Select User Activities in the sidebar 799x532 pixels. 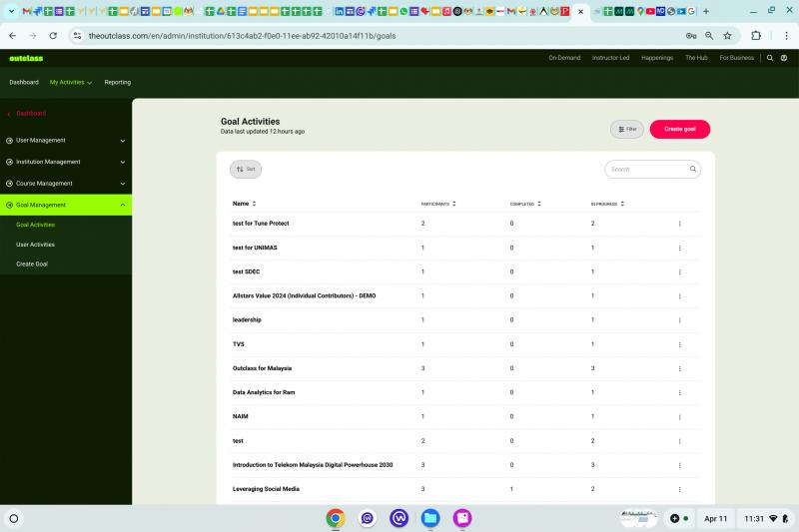[35, 245]
